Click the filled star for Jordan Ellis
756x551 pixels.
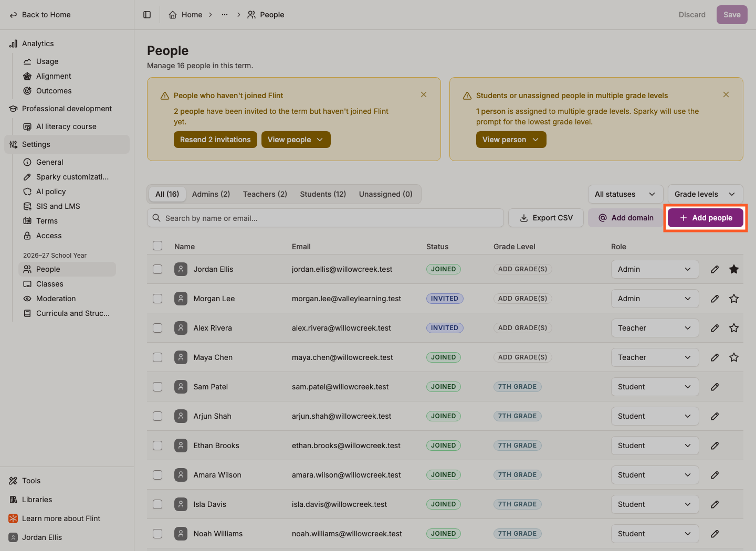click(734, 269)
